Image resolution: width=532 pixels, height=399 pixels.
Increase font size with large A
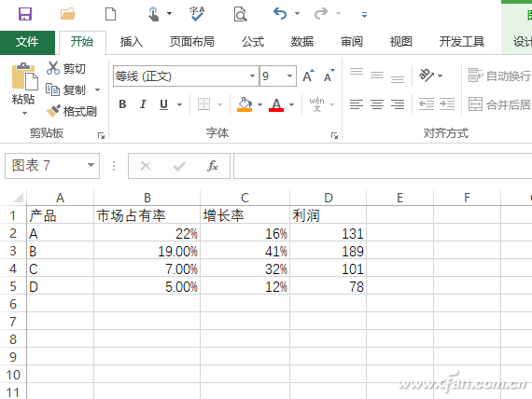[x=308, y=76]
